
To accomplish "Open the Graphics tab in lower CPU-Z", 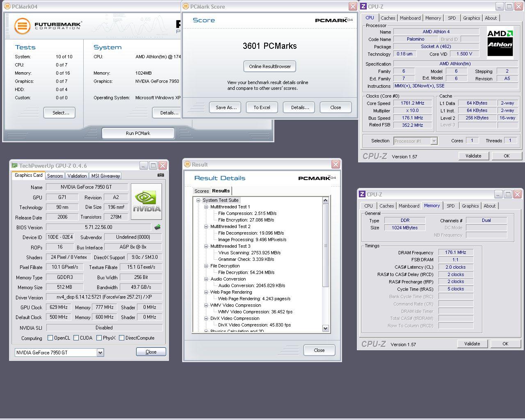I will (470, 206).
